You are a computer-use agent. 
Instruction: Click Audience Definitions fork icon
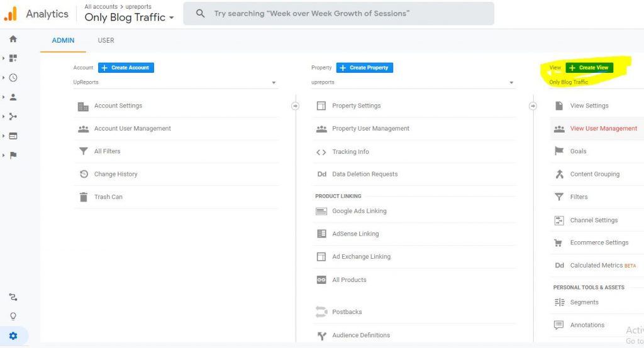pyautogui.click(x=321, y=335)
